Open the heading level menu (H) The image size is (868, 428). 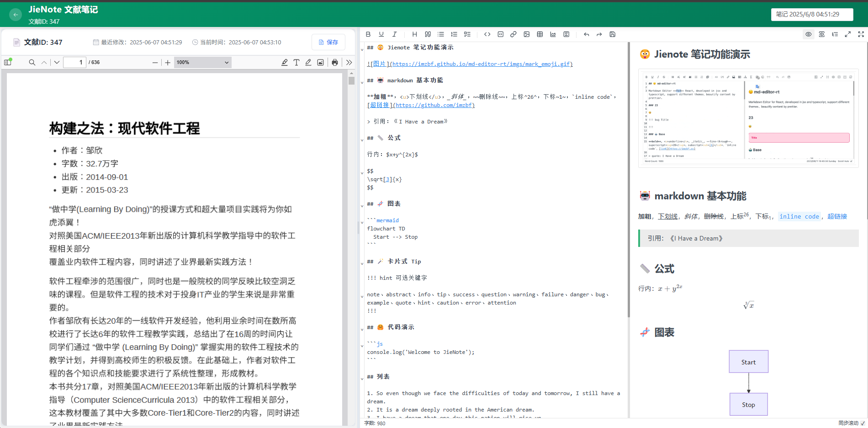click(x=414, y=34)
